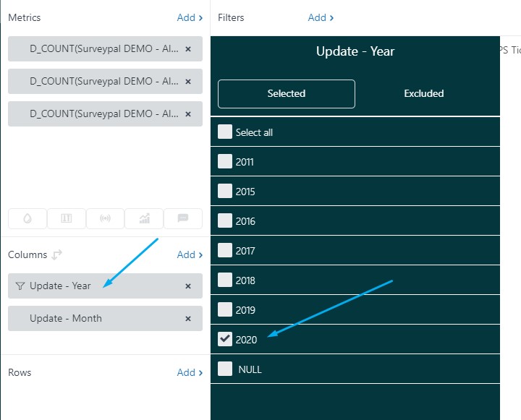
Task: Add a new filter
Action: (321, 17)
